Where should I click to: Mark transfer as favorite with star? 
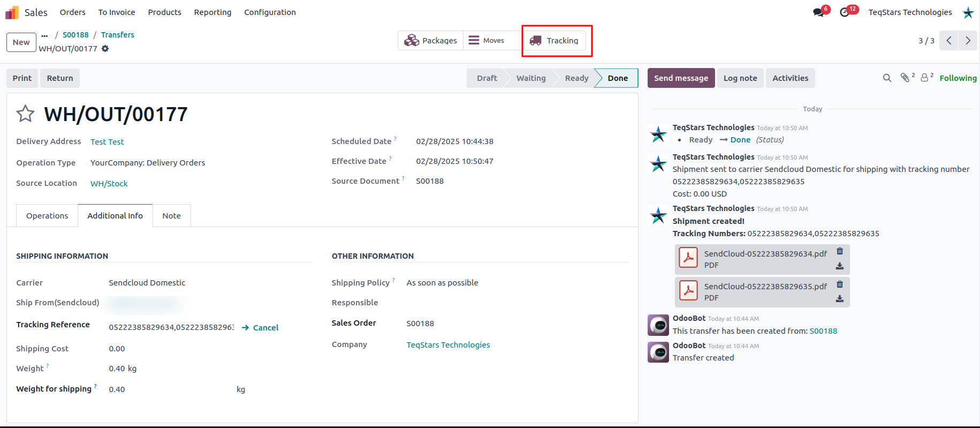(x=25, y=114)
